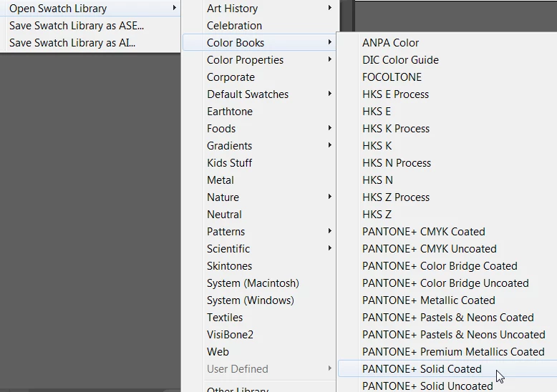Choose Save Swatch Library as AI...
Screen dimensions: 557x392
tap(90, 43)
